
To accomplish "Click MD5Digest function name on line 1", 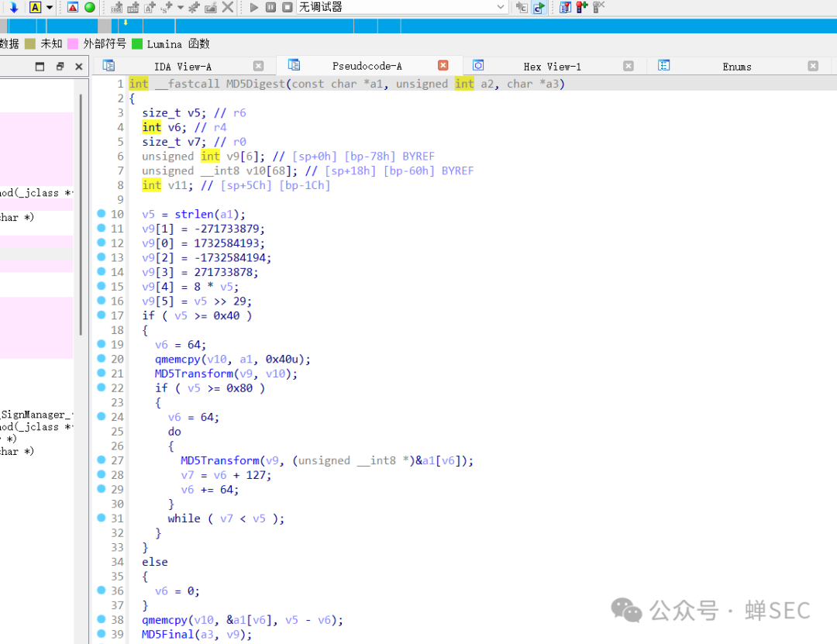I will point(256,84).
